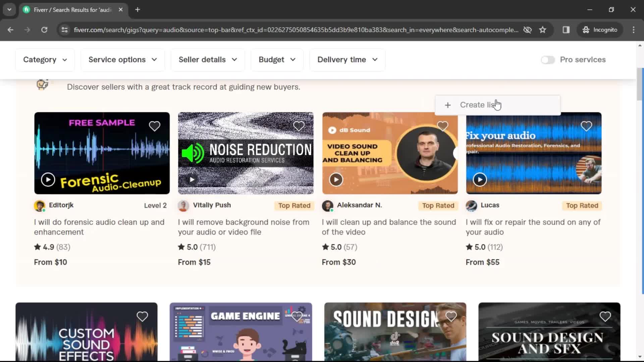Open Chrome's three-dot menu
This screenshot has height=362, width=644.
pyautogui.click(x=634, y=30)
